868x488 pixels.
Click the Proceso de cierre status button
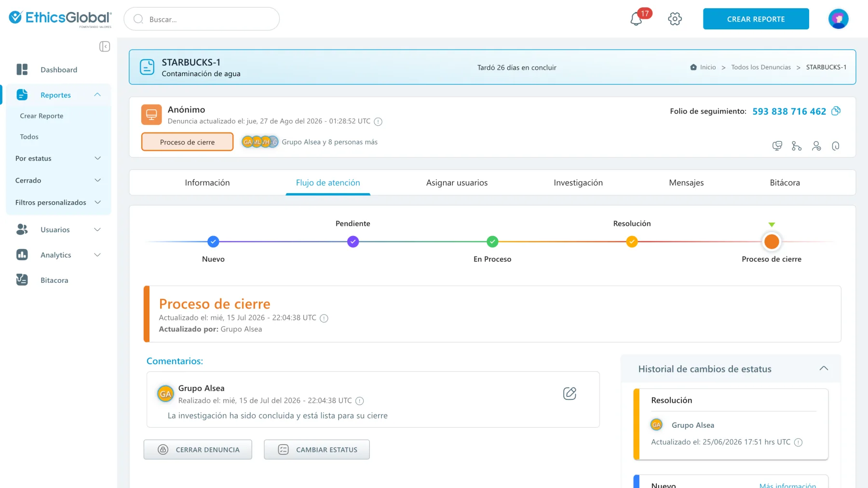[x=187, y=142]
